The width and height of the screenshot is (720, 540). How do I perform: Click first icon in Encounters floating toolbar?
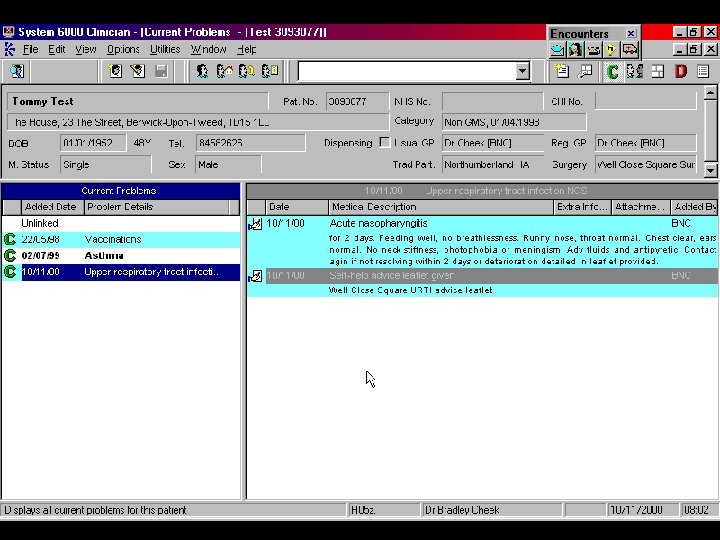tap(557, 49)
